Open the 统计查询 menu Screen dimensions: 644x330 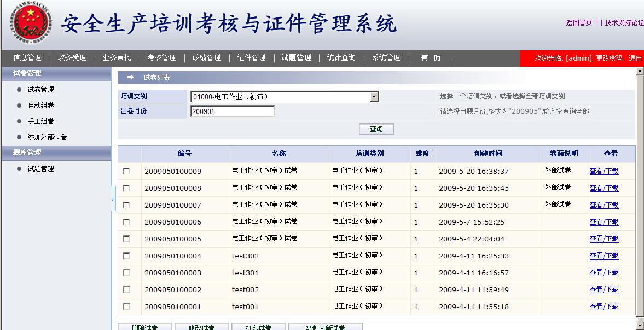[341, 58]
